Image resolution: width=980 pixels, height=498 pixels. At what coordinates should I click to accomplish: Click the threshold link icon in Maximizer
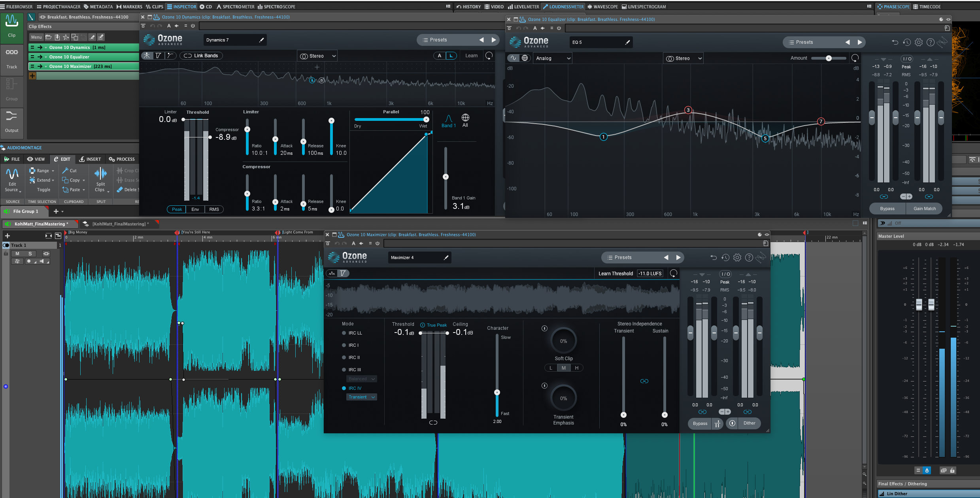pyautogui.click(x=433, y=423)
